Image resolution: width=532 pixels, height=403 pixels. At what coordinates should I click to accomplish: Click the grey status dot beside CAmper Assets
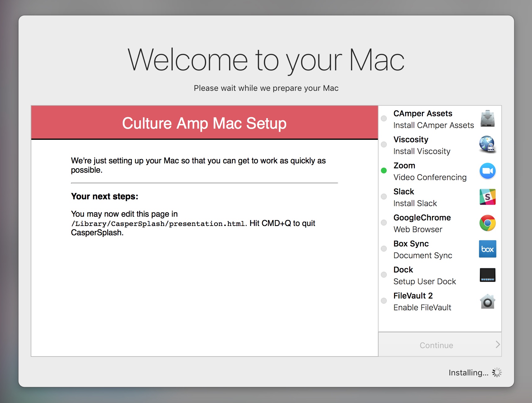coord(384,118)
